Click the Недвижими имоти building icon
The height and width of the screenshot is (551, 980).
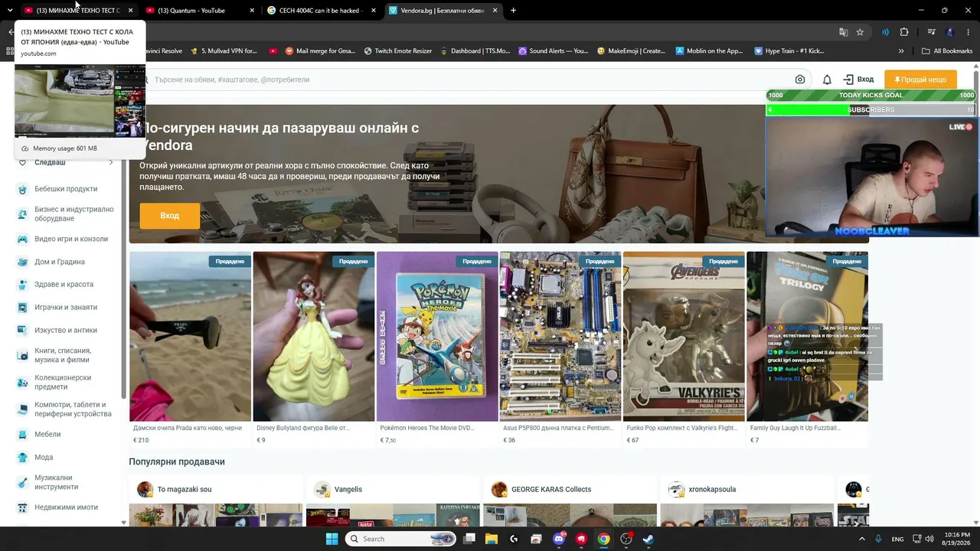tap(22, 507)
